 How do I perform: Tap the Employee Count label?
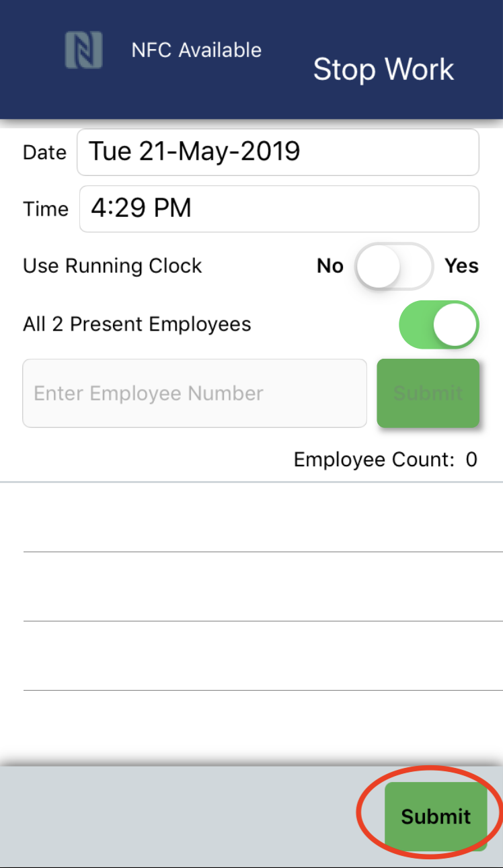(x=385, y=460)
